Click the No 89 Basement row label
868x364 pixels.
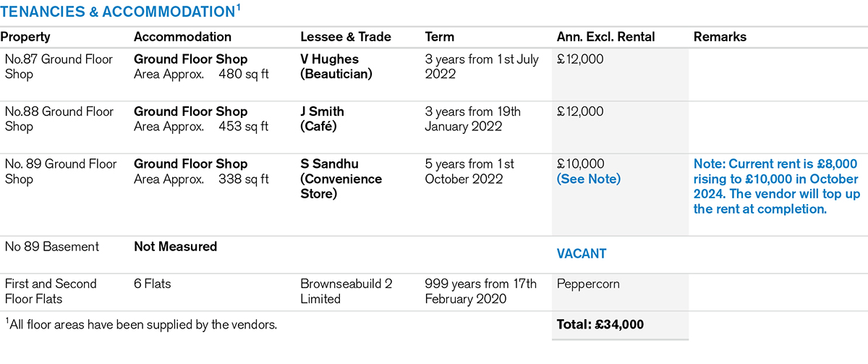51,247
